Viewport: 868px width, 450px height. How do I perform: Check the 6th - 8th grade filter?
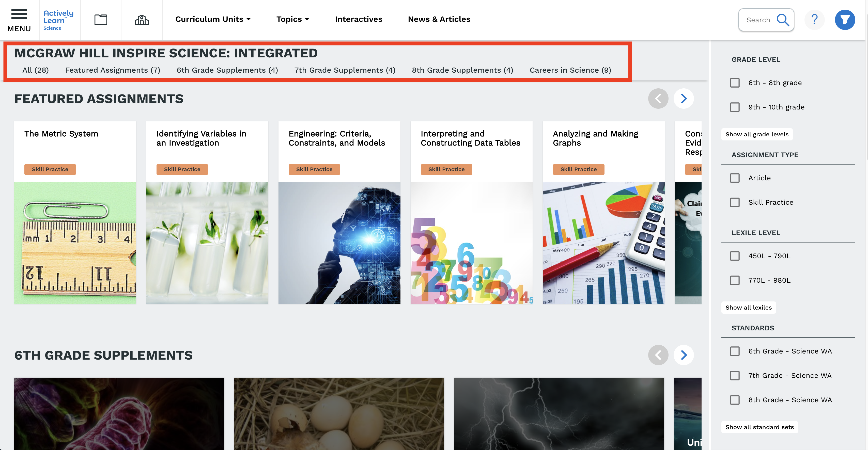pyautogui.click(x=735, y=83)
